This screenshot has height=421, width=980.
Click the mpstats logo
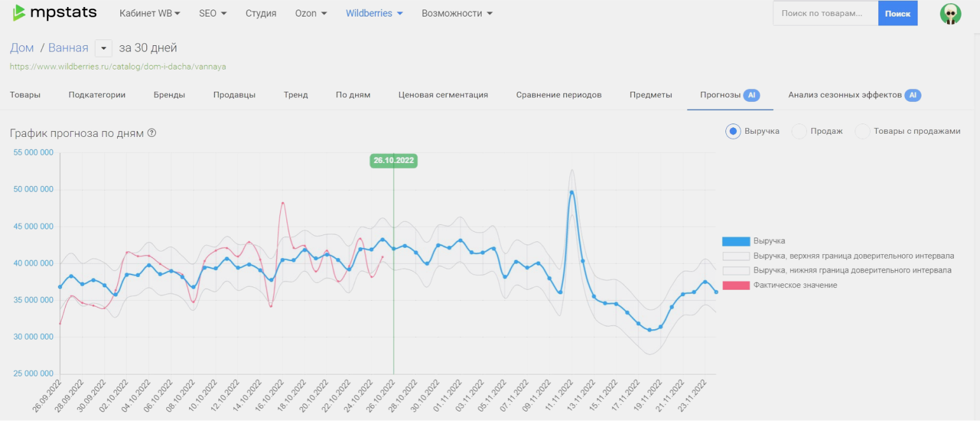coord(55,13)
